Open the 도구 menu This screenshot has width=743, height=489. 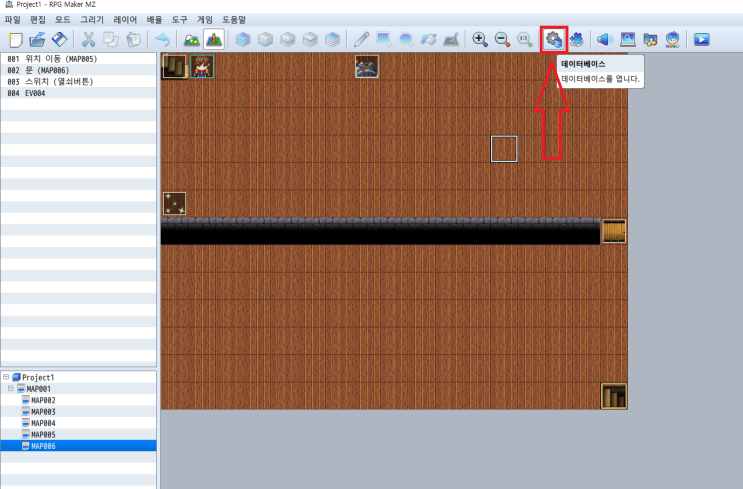pos(180,19)
